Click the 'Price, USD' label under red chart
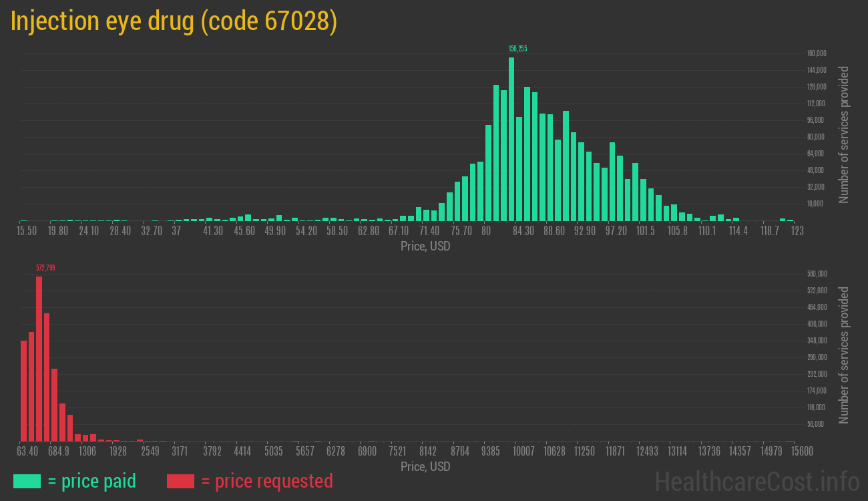868x501 pixels. tap(425, 466)
